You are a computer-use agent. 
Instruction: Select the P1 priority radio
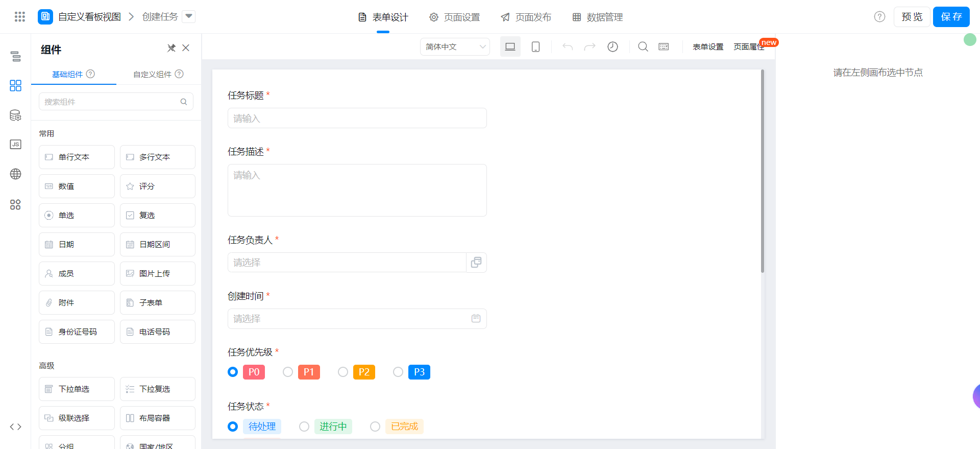point(288,372)
